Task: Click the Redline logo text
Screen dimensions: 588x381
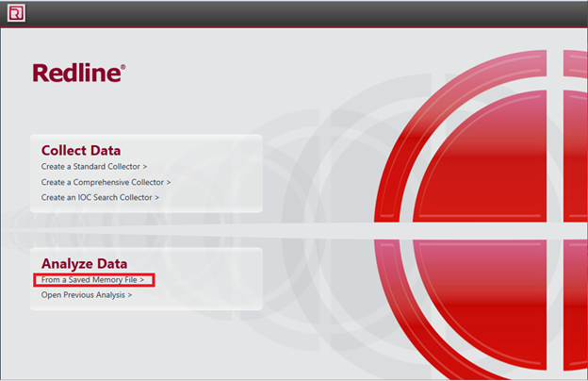Action: 76,74
